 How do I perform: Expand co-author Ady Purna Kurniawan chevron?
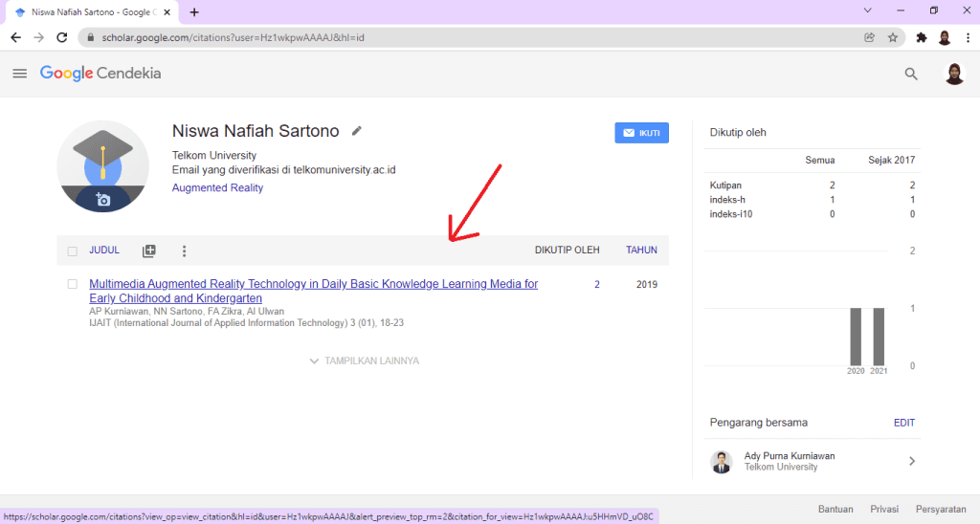[x=911, y=462]
